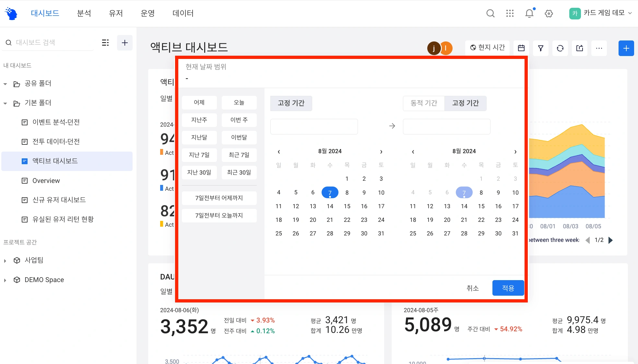This screenshot has width=638, height=364.
Task: Apply the date range with 적용
Action: coord(508,288)
